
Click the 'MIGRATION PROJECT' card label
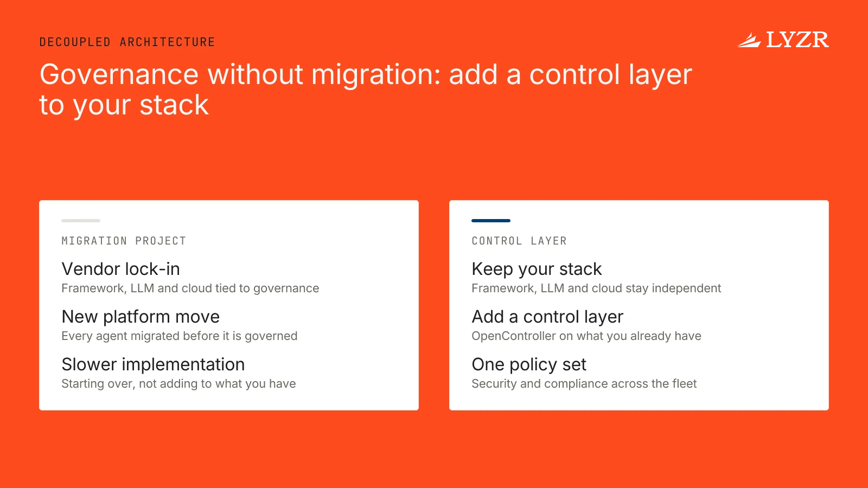click(x=124, y=241)
